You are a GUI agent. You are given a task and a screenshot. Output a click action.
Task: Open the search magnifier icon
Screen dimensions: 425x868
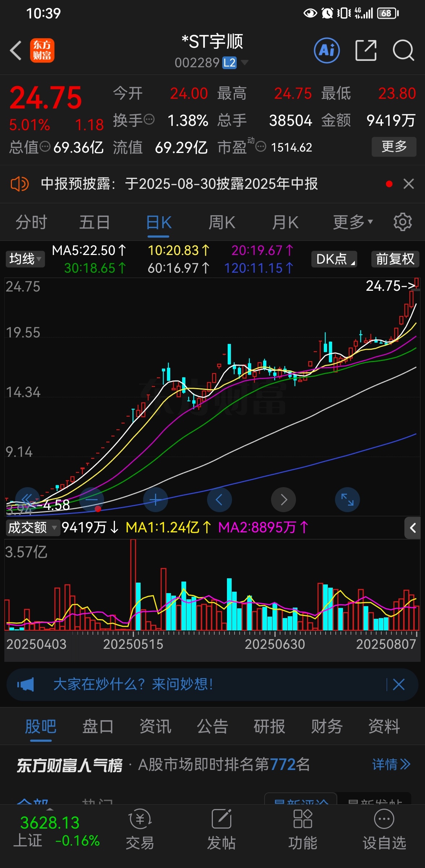[403, 50]
